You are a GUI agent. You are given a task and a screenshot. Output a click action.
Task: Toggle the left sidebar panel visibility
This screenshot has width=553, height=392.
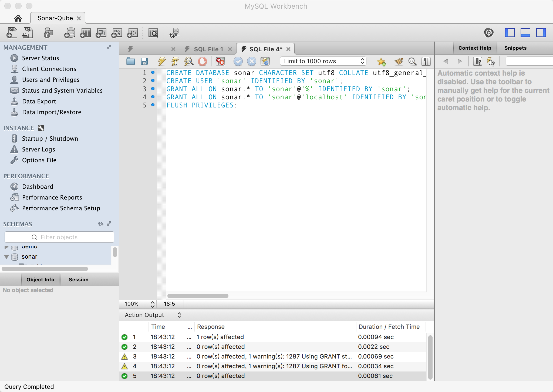(510, 33)
